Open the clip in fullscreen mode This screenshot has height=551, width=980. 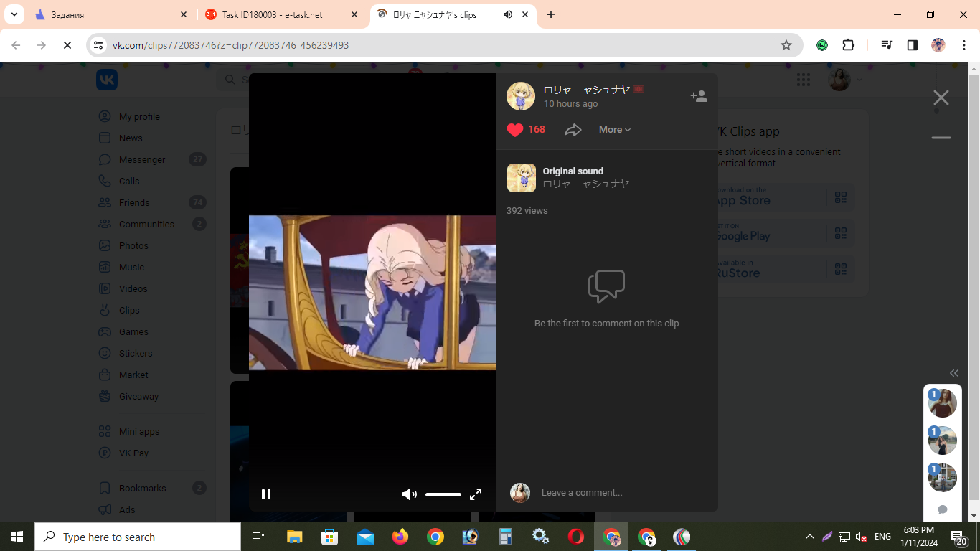(x=476, y=494)
